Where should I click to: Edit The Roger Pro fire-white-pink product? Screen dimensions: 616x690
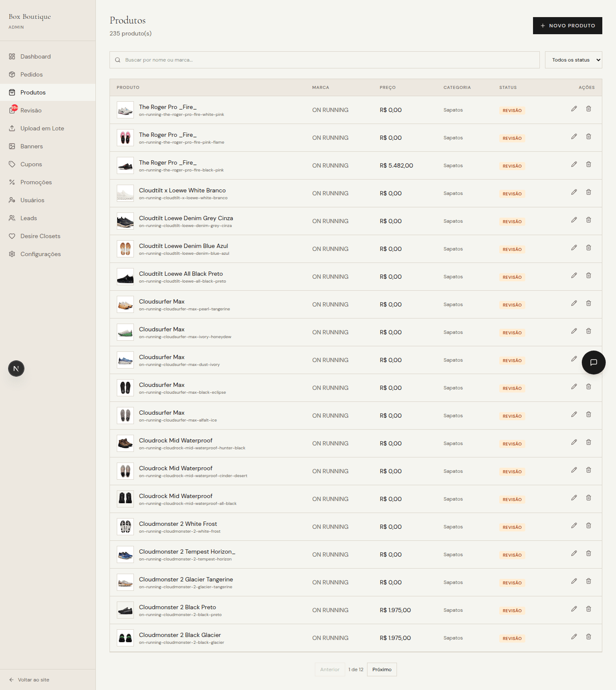pyautogui.click(x=574, y=109)
